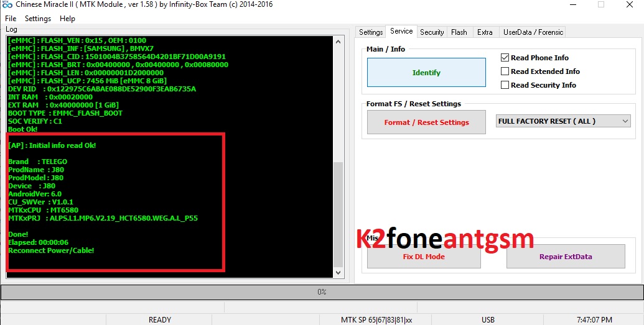644x325 pixels.
Task: Maximize the Chinese Miracle II window
Action: click(x=601, y=4)
